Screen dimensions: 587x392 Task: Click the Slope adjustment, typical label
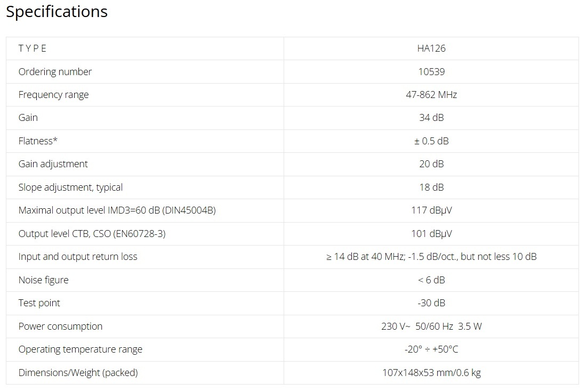point(70,187)
